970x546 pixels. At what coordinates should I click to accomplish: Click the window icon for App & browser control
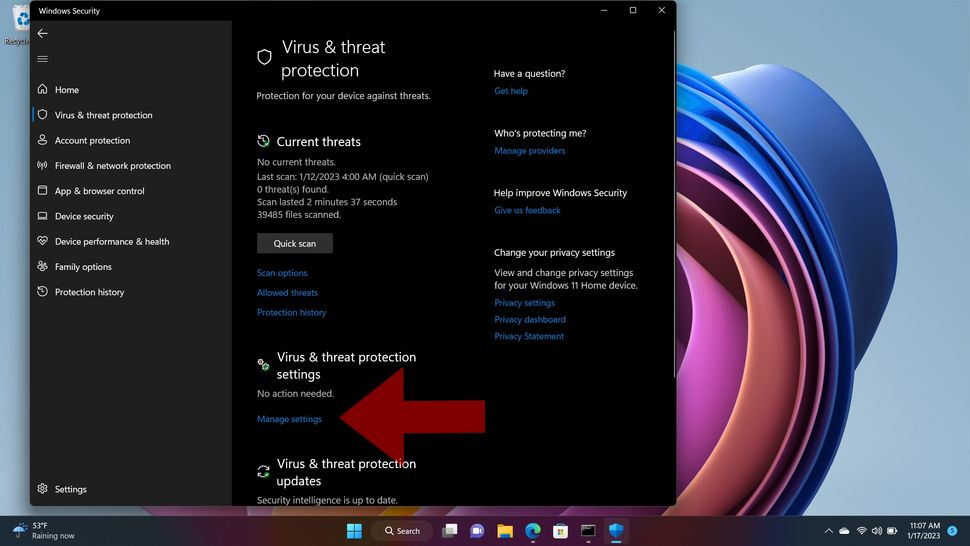tap(42, 190)
